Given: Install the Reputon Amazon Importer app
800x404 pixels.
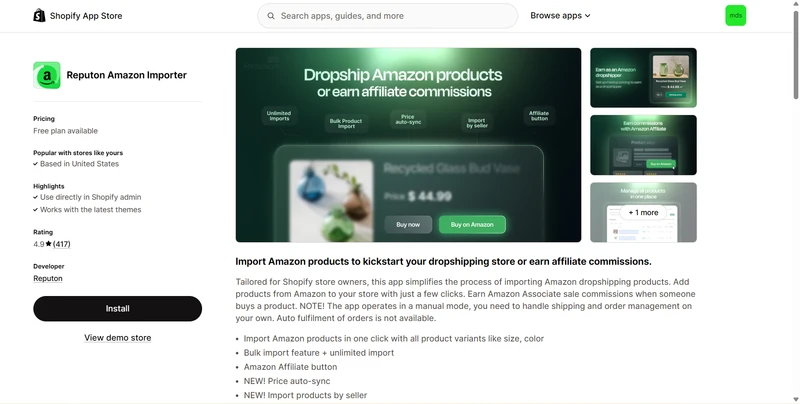Looking at the screenshot, I should click(x=117, y=309).
